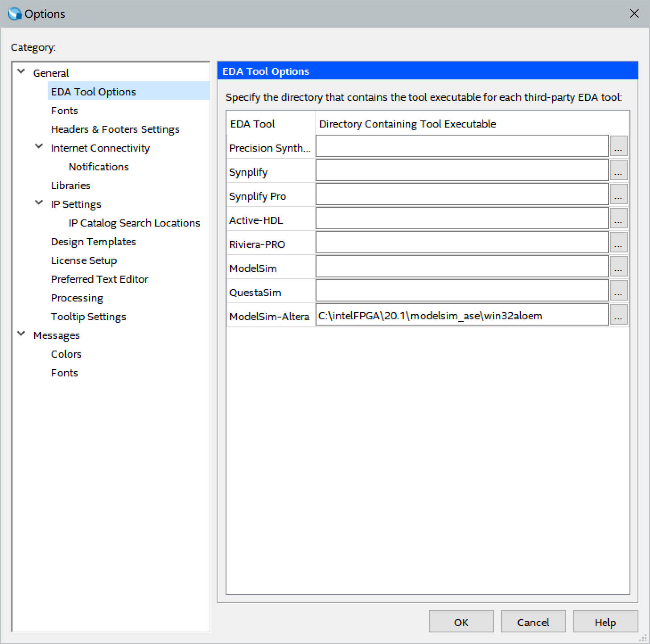Image resolution: width=650 pixels, height=644 pixels.
Task: Open Fonts under General
Action: (64, 110)
